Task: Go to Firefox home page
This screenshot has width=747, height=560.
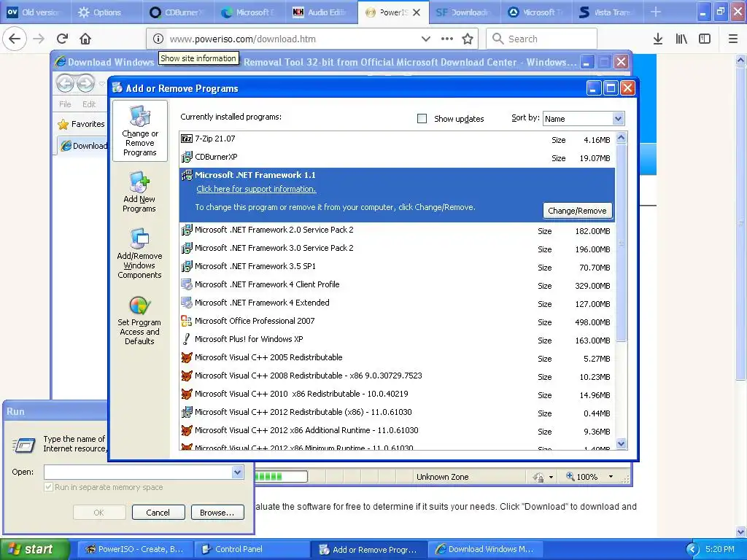Action: [x=85, y=39]
